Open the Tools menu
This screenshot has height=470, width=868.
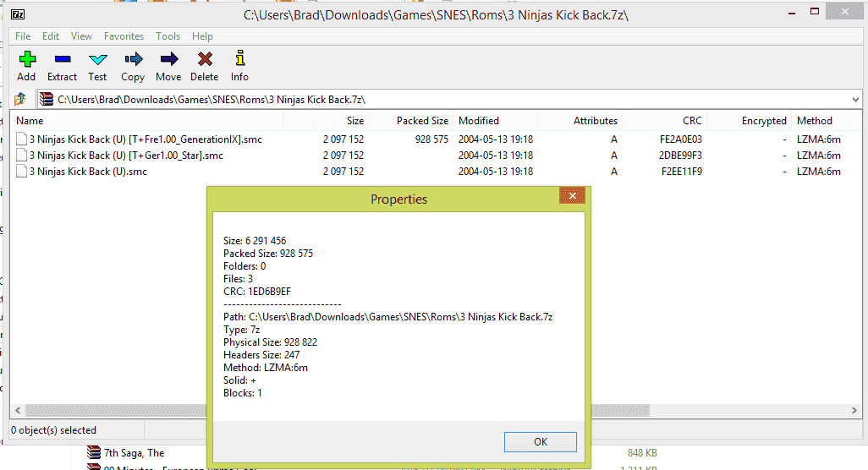tap(168, 36)
